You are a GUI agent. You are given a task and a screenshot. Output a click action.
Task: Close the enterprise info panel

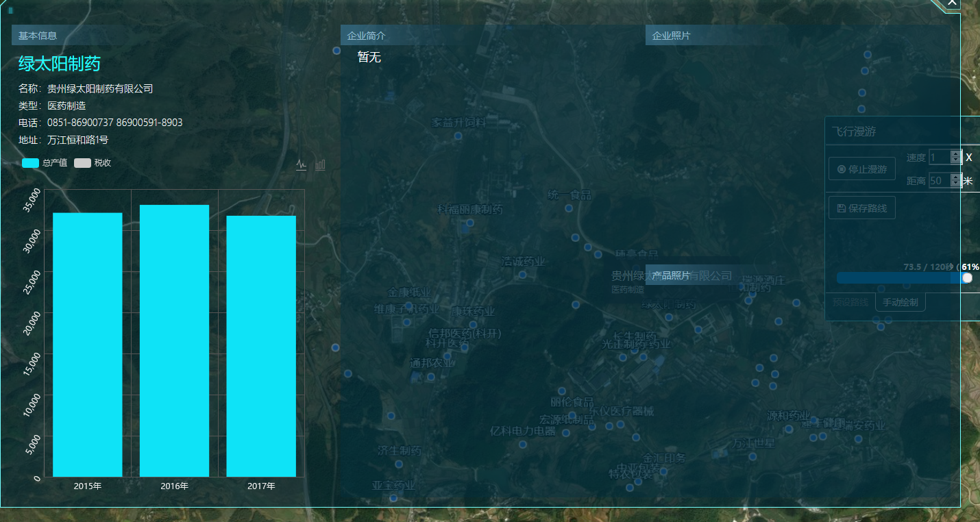[x=952, y=3]
